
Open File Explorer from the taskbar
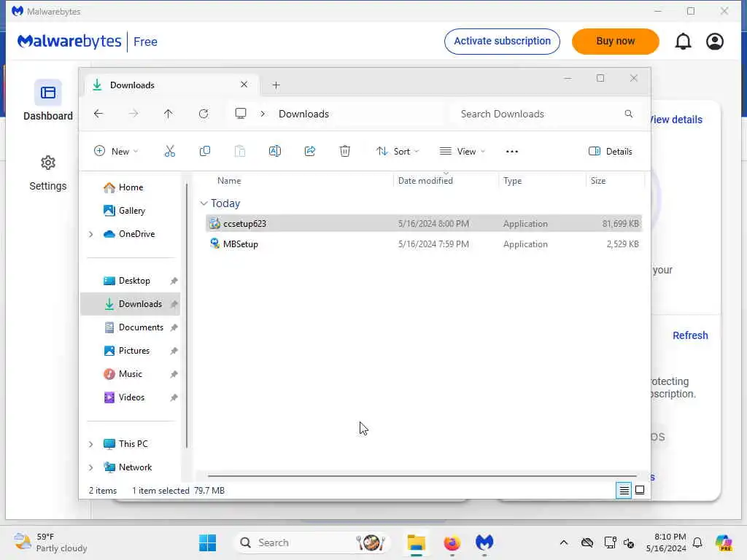pyautogui.click(x=416, y=542)
